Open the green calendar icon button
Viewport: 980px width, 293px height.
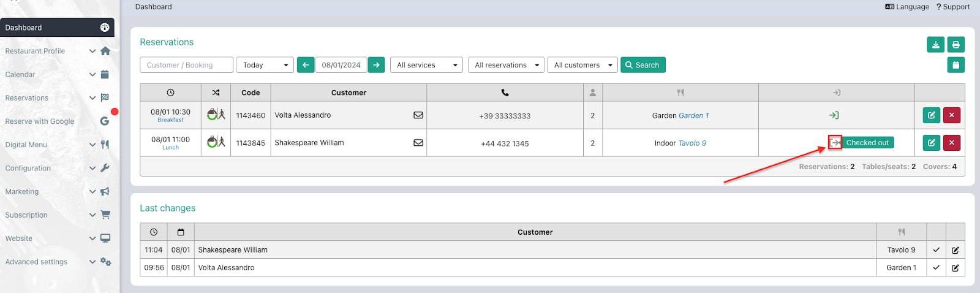coord(956,65)
